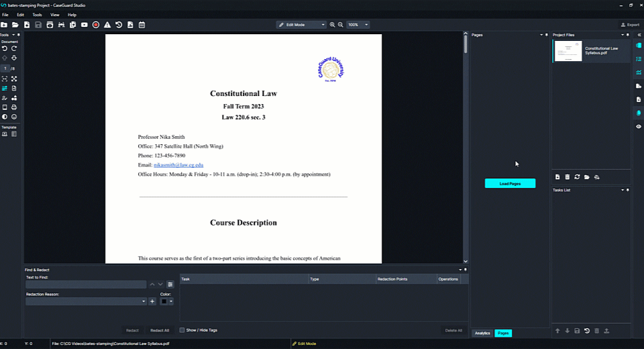644x349 pixels.
Task: Click the copy documents toolbar icon
Action: [x=72, y=25]
